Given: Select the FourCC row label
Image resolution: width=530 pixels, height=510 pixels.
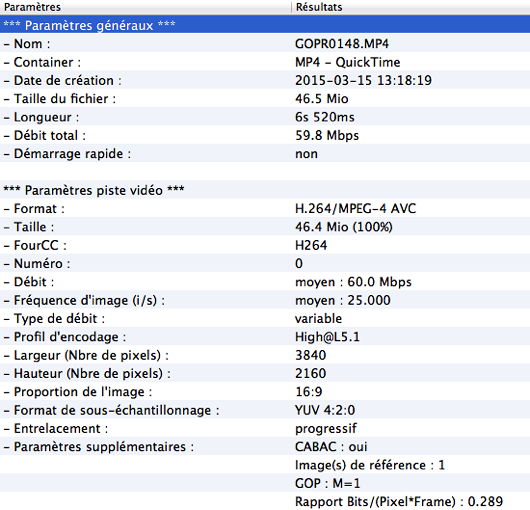Looking at the screenshot, I should (35, 245).
